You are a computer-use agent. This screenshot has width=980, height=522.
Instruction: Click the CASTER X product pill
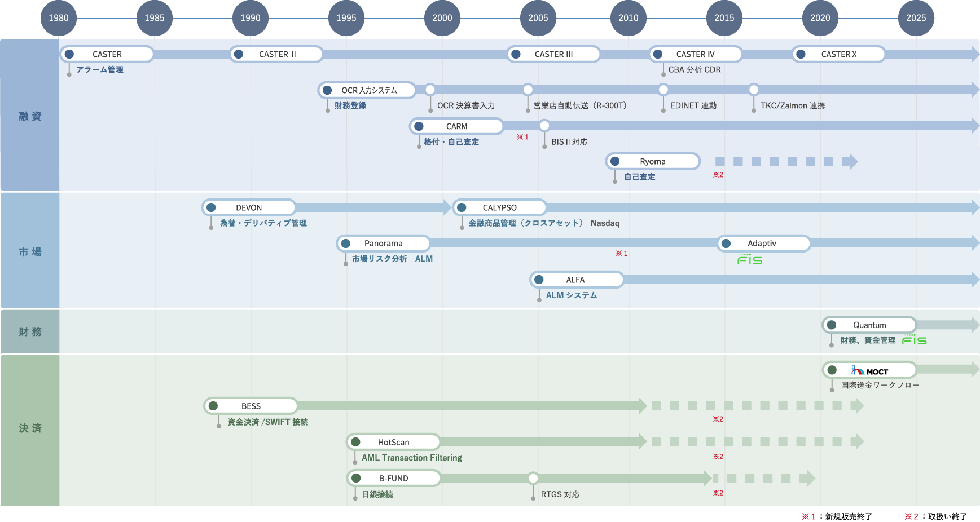point(838,54)
